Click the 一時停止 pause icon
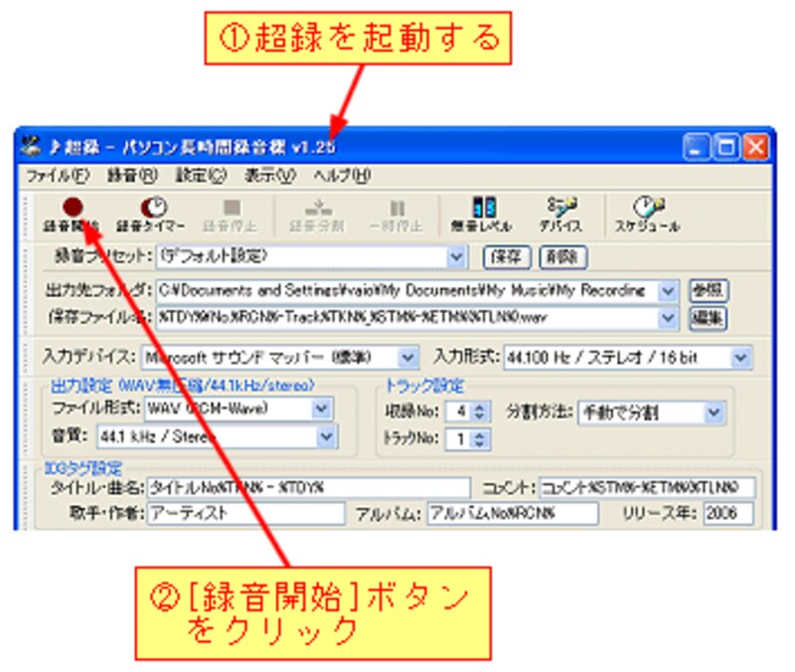The height and width of the screenshot is (672, 795). pyautogui.click(x=397, y=215)
